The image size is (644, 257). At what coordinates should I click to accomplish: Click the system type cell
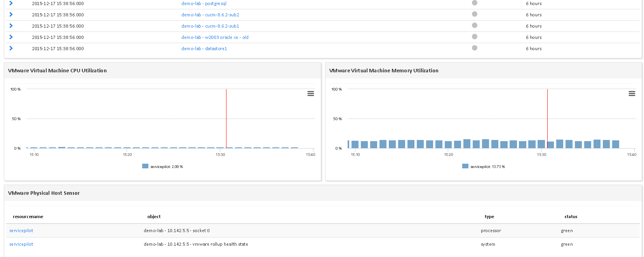click(x=488, y=244)
